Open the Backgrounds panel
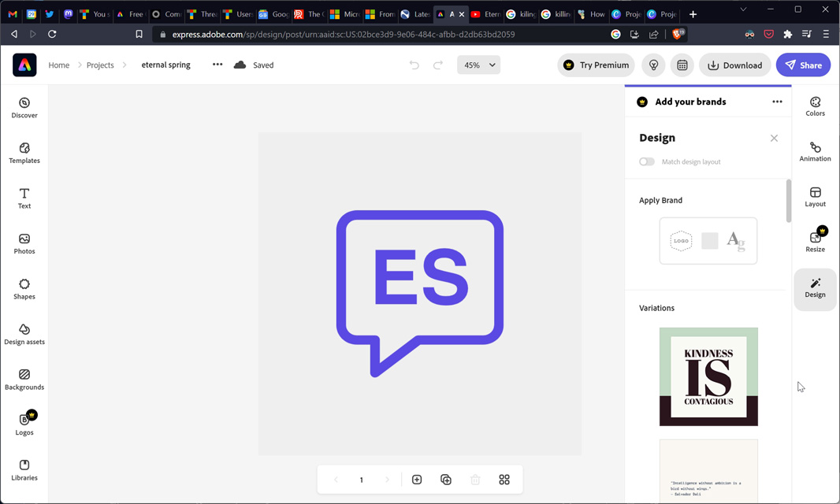Viewport: 840px width, 504px height. tap(24, 380)
